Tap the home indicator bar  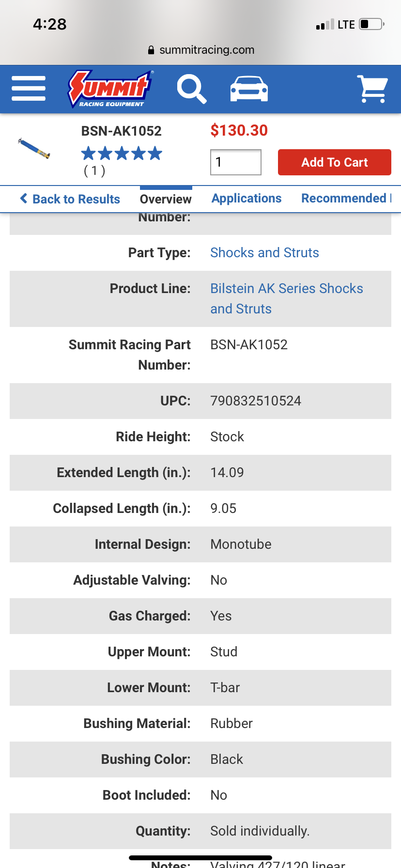click(x=200, y=858)
